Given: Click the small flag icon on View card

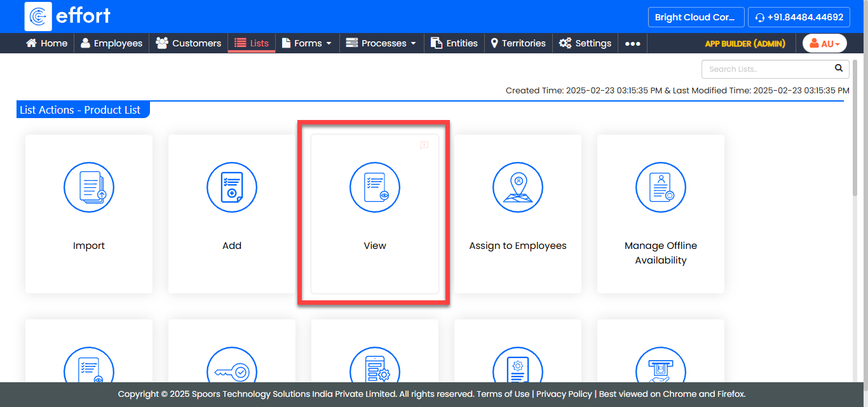Looking at the screenshot, I should (x=424, y=145).
